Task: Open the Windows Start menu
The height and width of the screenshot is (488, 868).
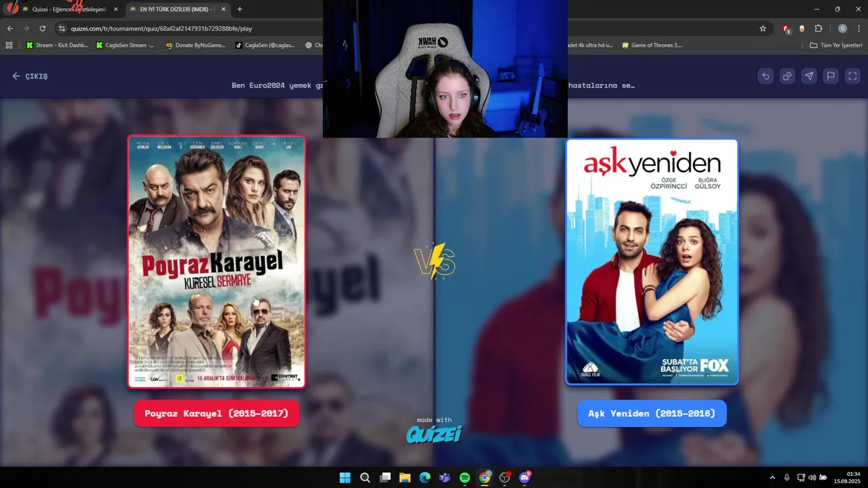Action: point(344,478)
